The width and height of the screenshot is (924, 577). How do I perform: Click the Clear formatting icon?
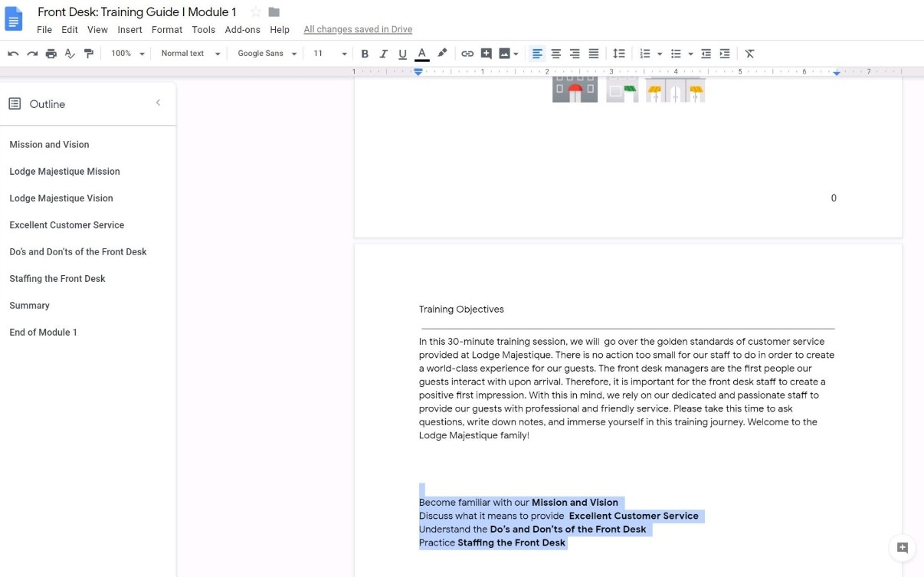pyautogui.click(x=749, y=54)
